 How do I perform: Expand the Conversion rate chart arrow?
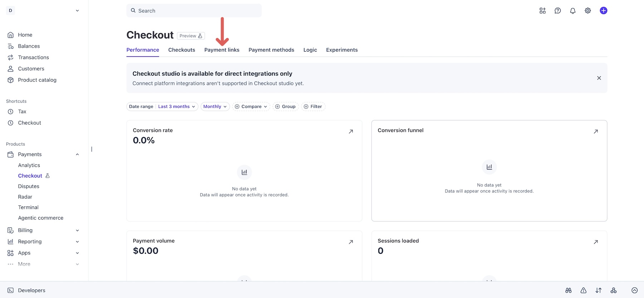click(351, 132)
